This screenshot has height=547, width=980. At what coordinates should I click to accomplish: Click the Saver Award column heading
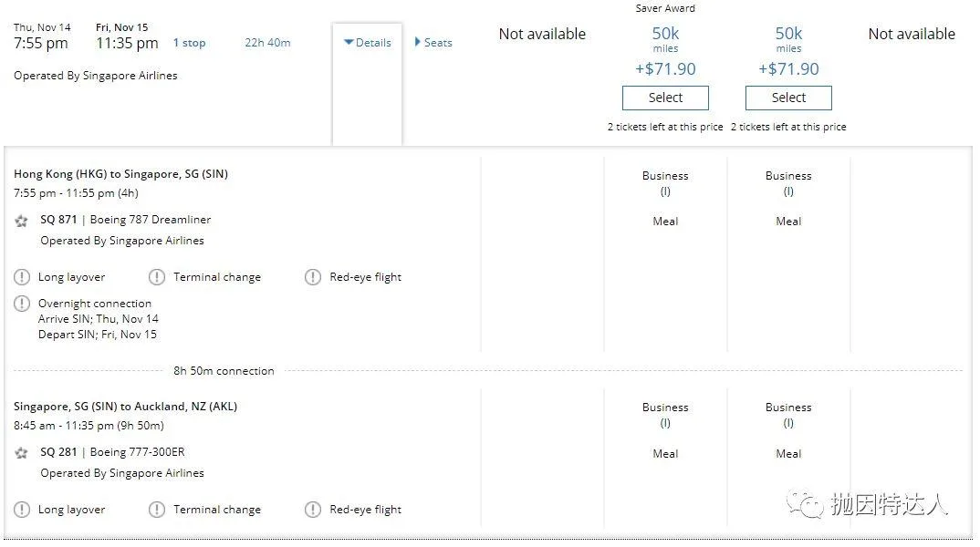click(665, 8)
